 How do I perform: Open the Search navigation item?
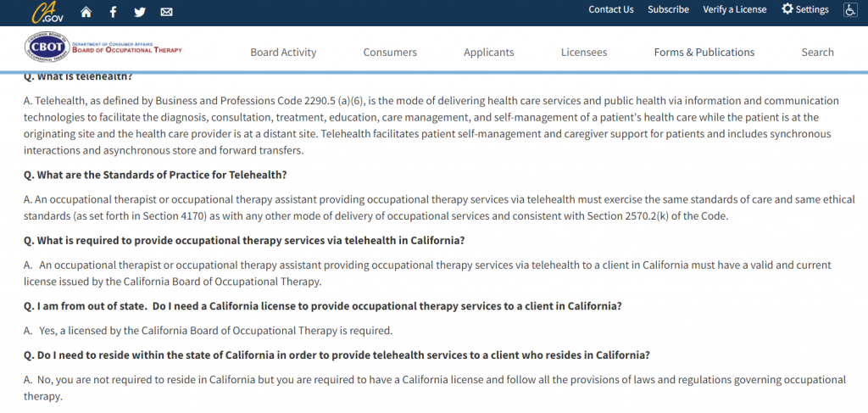[x=818, y=52]
